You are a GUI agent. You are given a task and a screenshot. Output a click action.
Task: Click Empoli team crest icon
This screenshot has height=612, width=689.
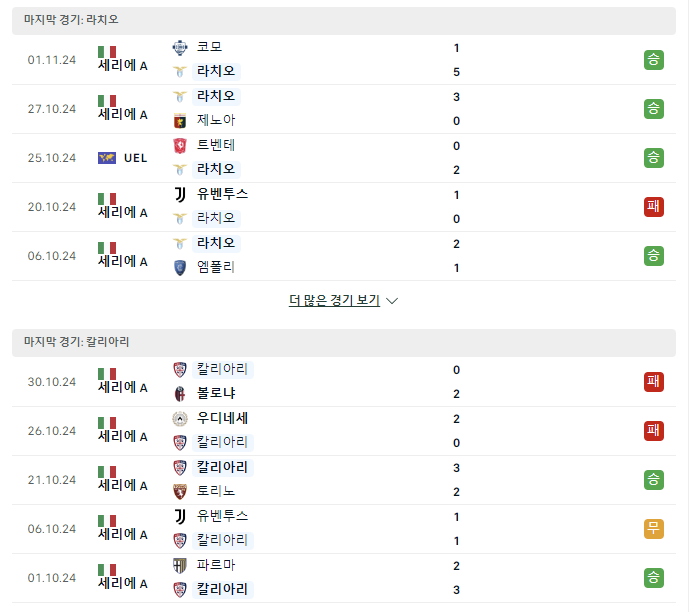(180, 267)
